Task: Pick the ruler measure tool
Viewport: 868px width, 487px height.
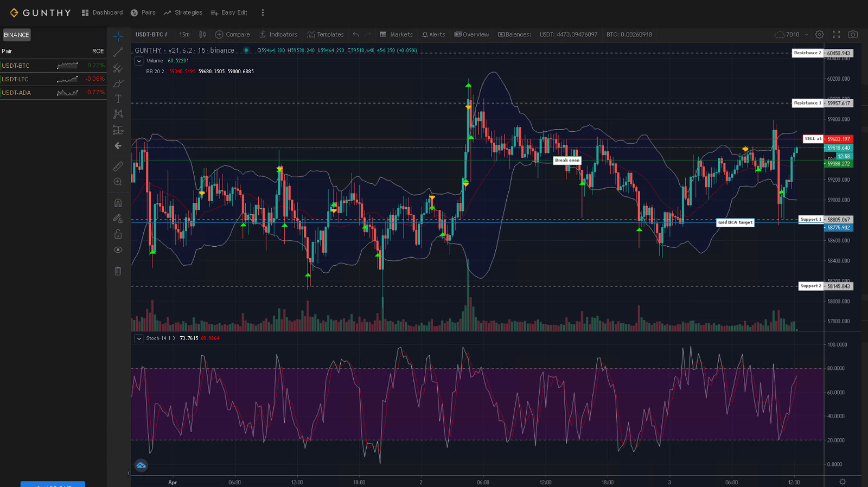Action: pos(118,166)
